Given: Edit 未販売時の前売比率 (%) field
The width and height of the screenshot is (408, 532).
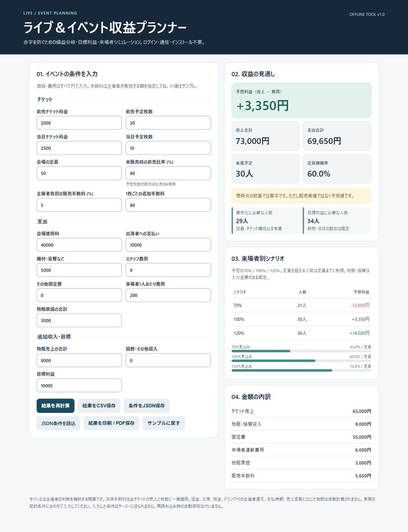Looking at the screenshot, I should [x=168, y=173].
